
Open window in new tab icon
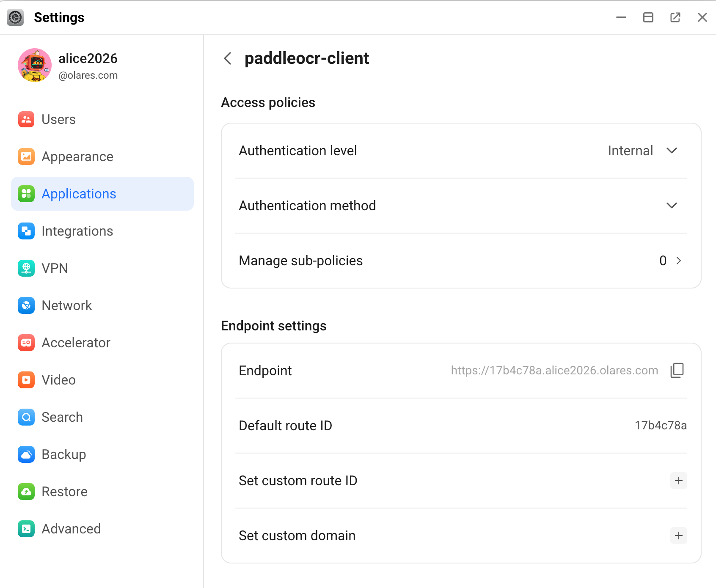tap(675, 17)
